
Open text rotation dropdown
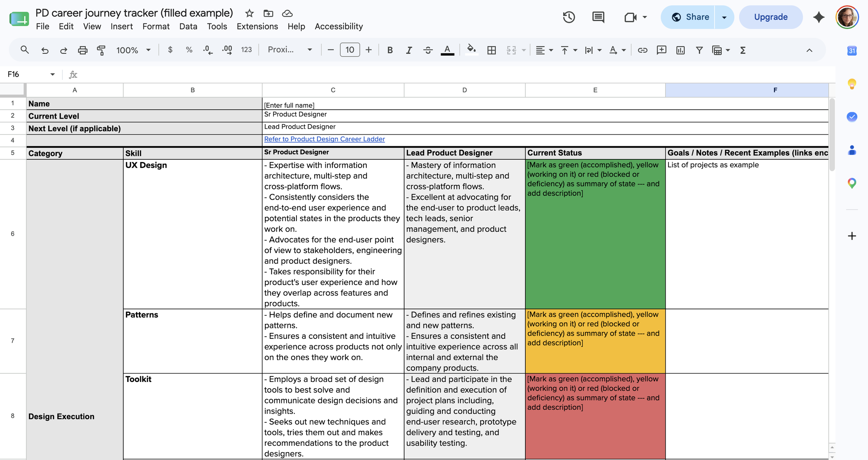tap(617, 50)
